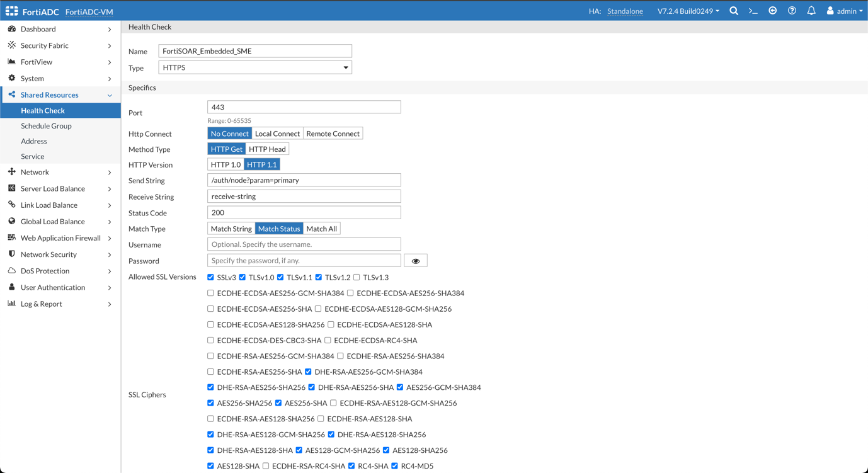Click the Standalone HA link
The width and height of the screenshot is (868, 473).
pyautogui.click(x=624, y=11)
